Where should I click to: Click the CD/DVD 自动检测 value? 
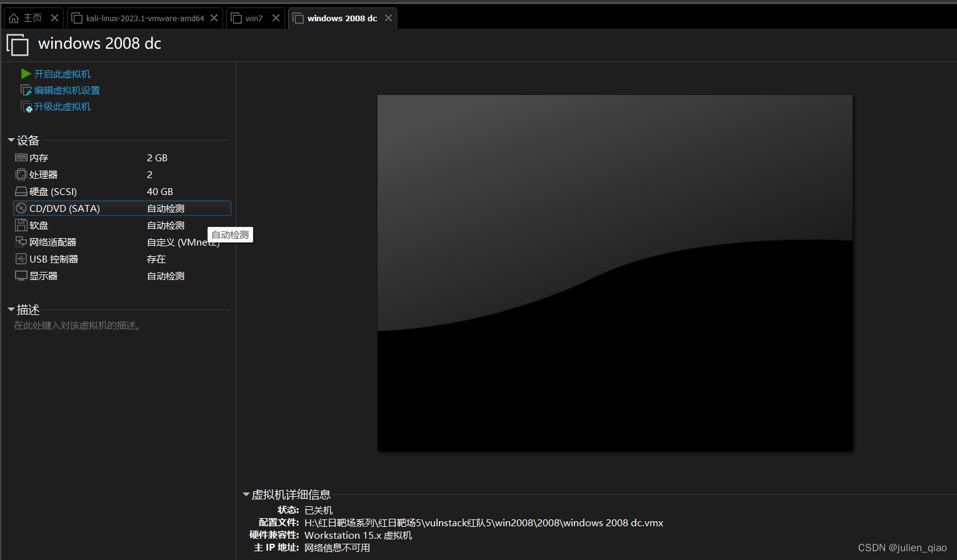coord(166,209)
